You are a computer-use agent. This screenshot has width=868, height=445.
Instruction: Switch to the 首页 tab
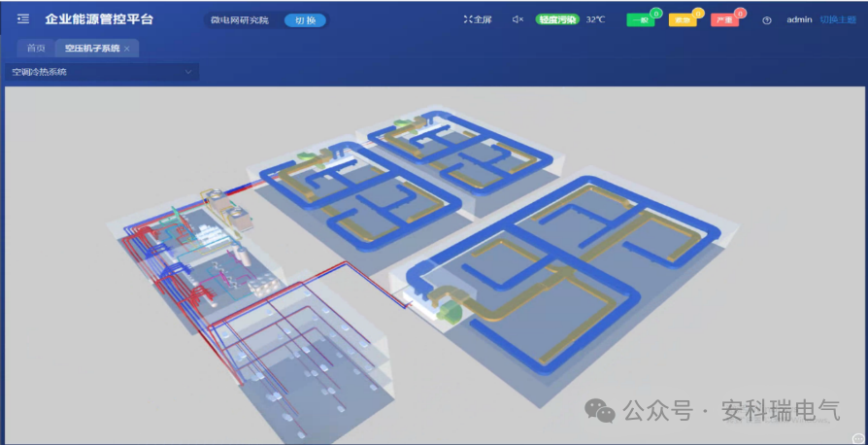pyautogui.click(x=36, y=49)
